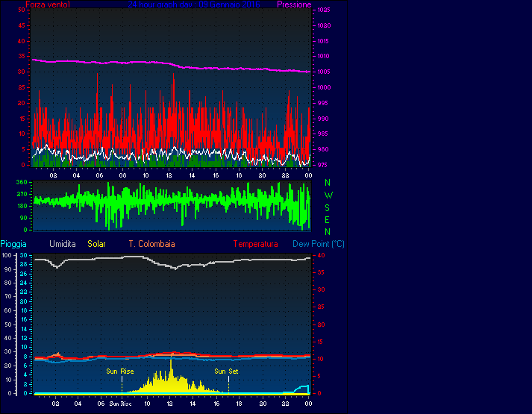Image resolution: width=532 pixels, height=414 pixels.
Task: Click the 'Forza vento' wind speed label
Action: click(x=48, y=4)
